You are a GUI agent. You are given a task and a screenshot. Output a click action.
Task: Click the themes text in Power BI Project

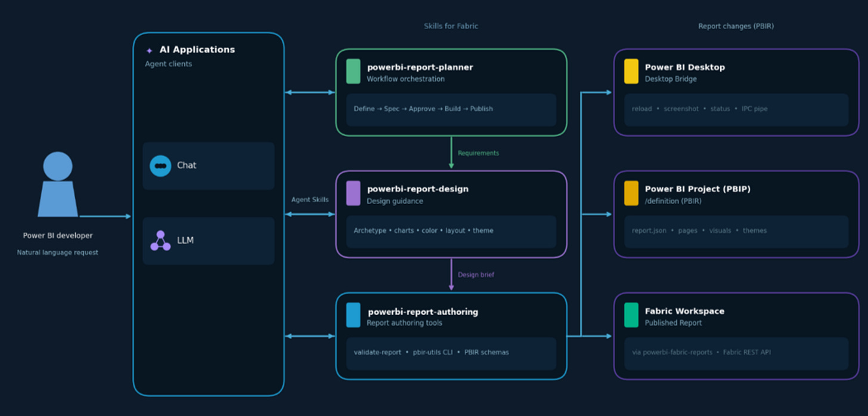point(755,231)
